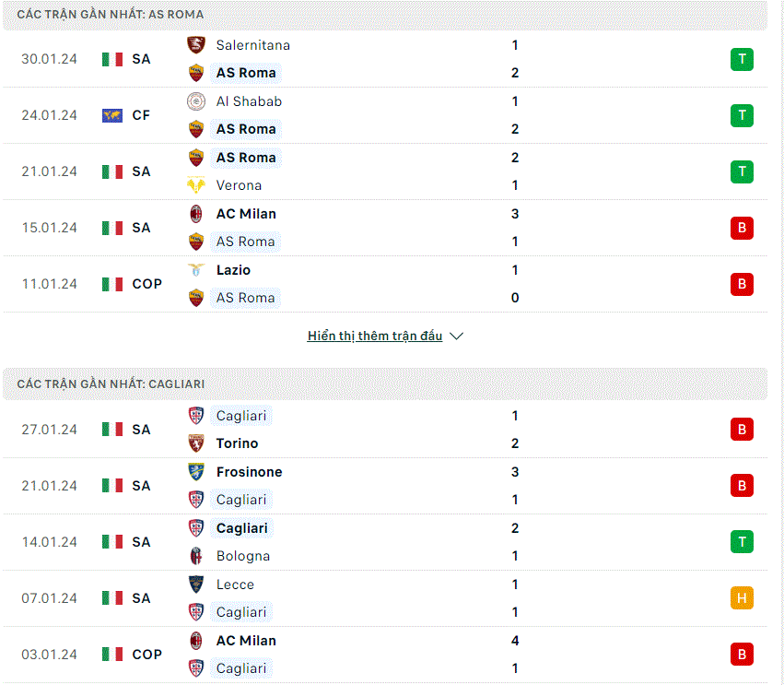Viewport: 784px width, 685px height.
Task: Click the world flag icon beside CF
Action: tap(112, 115)
